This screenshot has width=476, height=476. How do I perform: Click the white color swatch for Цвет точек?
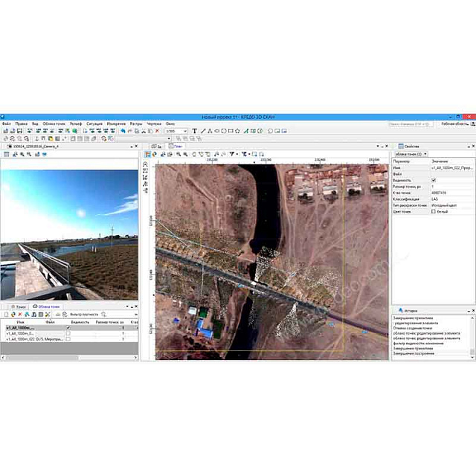(434, 211)
